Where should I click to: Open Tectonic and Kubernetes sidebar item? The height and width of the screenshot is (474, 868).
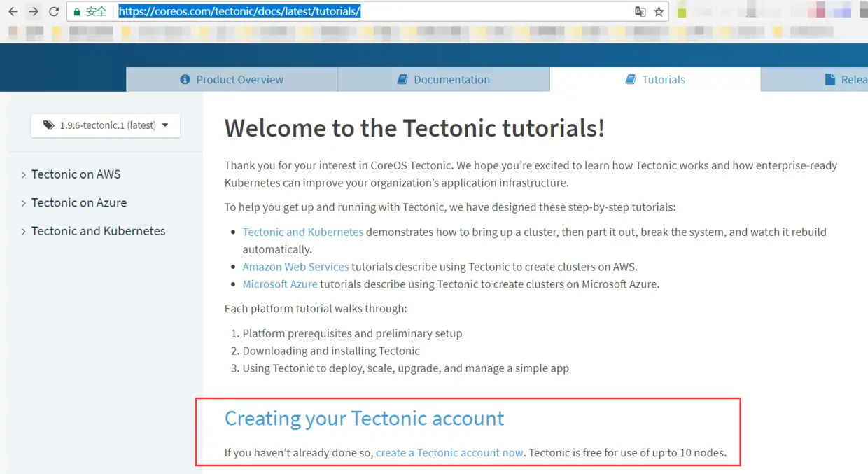click(x=99, y=231)
